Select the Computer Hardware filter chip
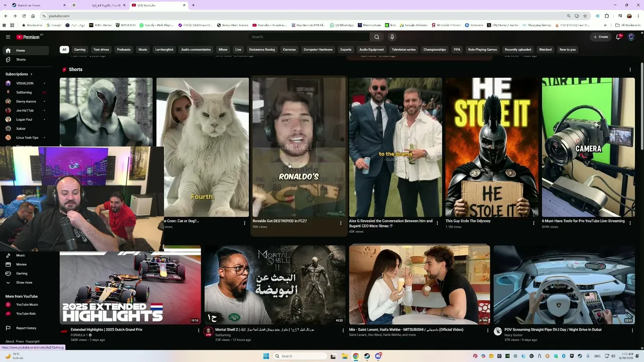 pyautogui.click(x=318, y=50)
